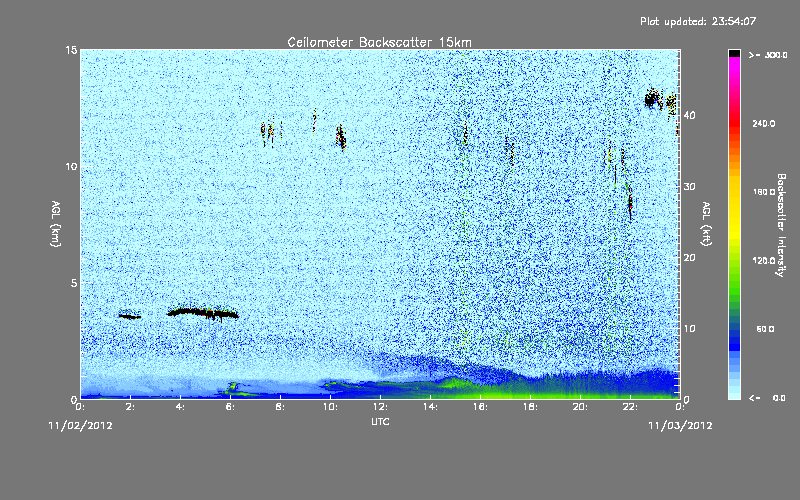Click the 'Ceilometer Backscatter 15km' plot title
This screenshot has height=500, width=800.
point(379,42)
